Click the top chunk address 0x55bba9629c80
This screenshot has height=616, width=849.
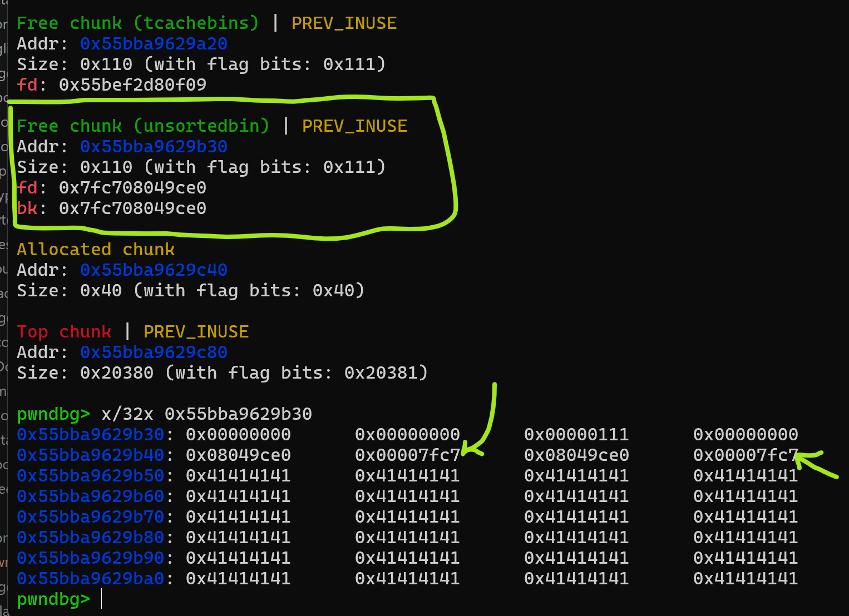[x=154, y=352]
